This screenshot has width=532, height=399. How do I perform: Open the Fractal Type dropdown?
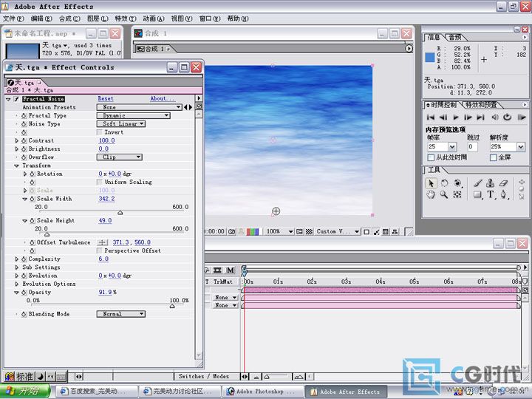[133, 116]
